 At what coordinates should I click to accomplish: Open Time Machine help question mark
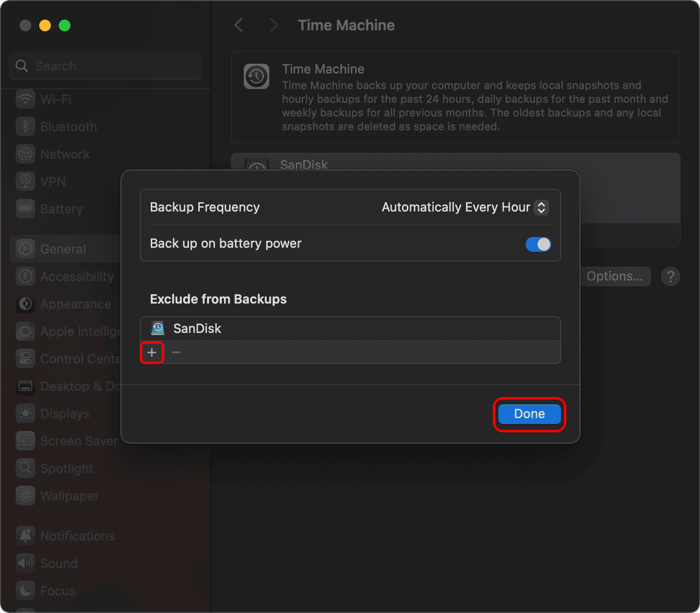pyautogui.click(x=670, y=277)
